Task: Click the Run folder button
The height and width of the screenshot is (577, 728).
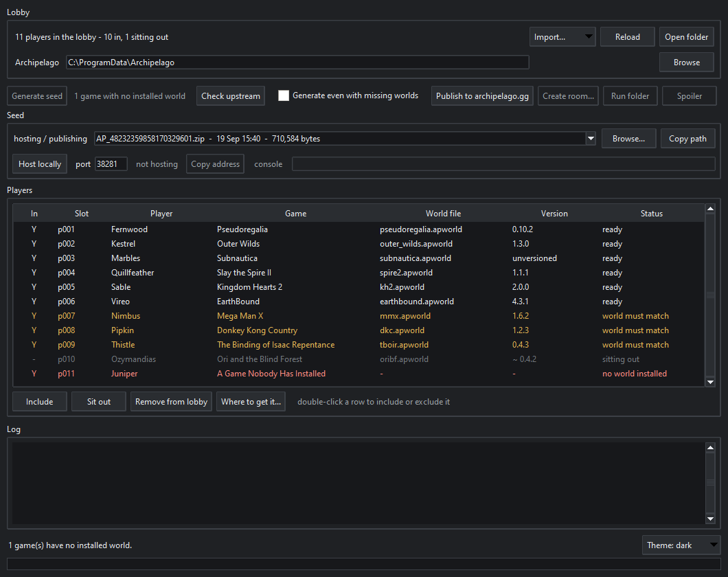Action: [x=630, y=96]
